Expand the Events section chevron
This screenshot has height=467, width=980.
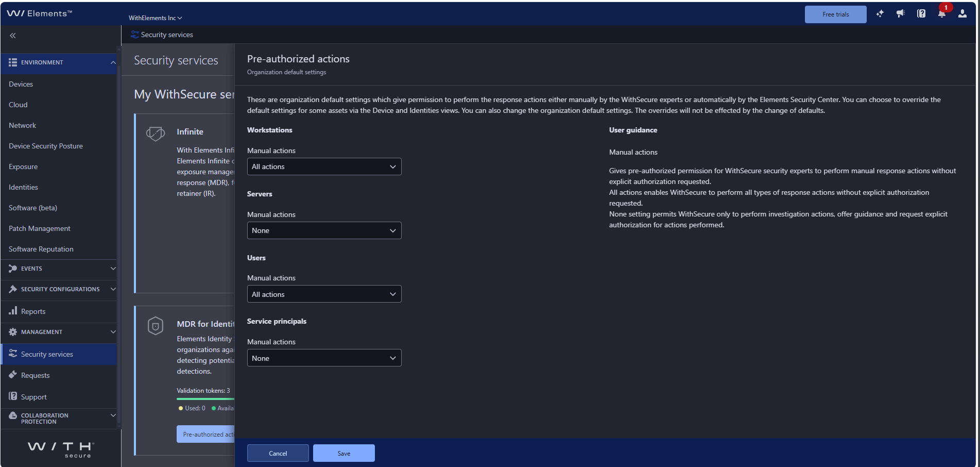tap(113, 269)
